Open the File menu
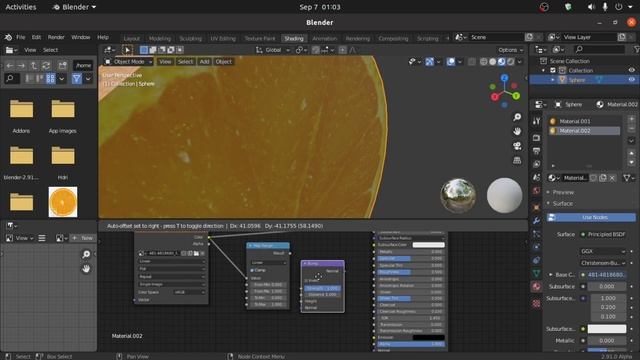640x360 pixels. point(20,37)
